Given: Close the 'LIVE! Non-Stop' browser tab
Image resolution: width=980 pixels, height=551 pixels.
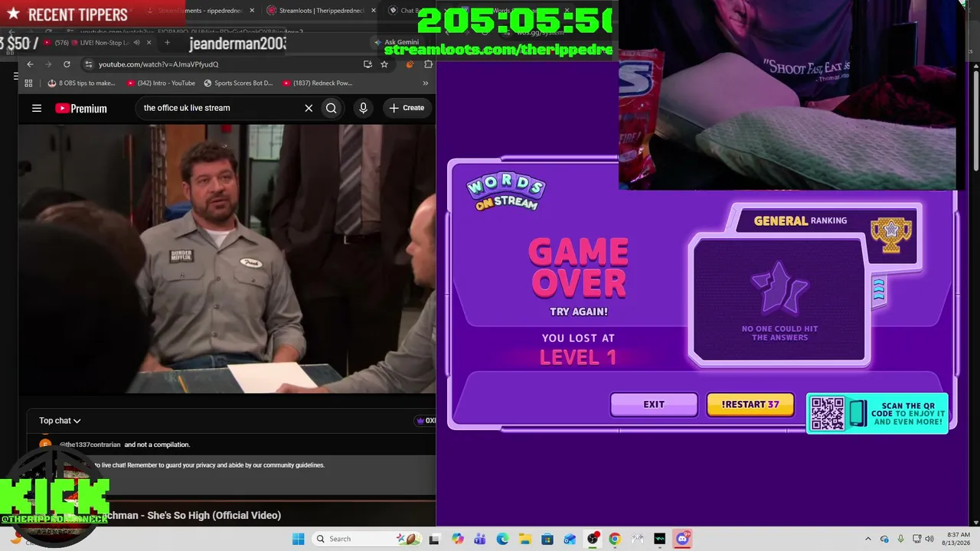Looking at the screenshot, I should [149, 43].
